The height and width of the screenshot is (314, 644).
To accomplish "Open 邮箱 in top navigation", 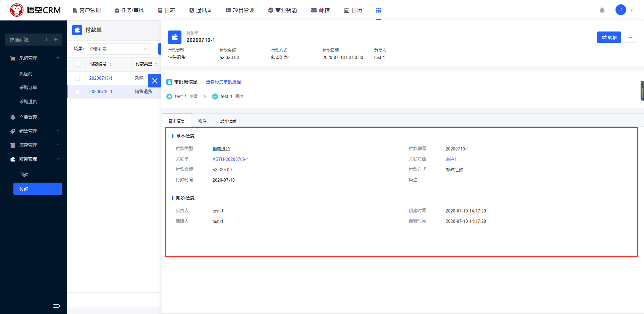I will pos(320,10).
